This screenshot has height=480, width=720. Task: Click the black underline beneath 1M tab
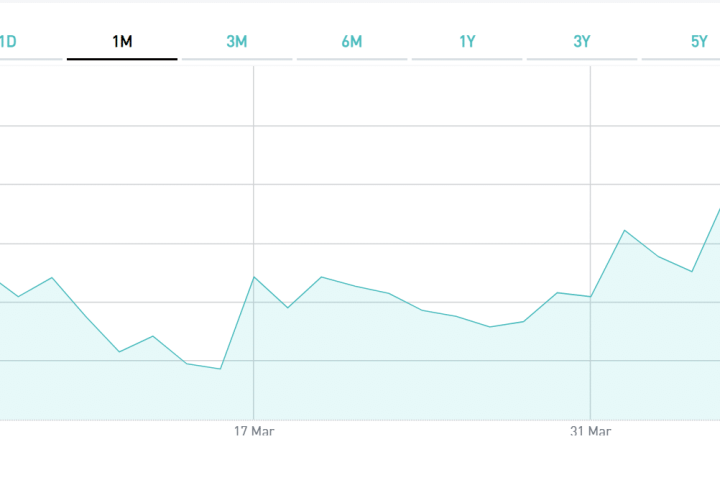(122, 59)
